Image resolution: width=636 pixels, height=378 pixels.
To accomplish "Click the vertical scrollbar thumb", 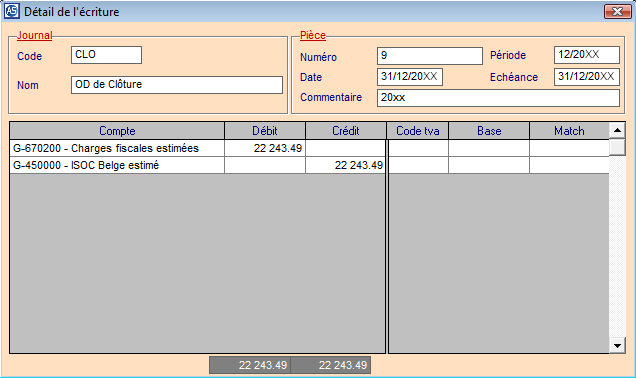I will point(617,147).
